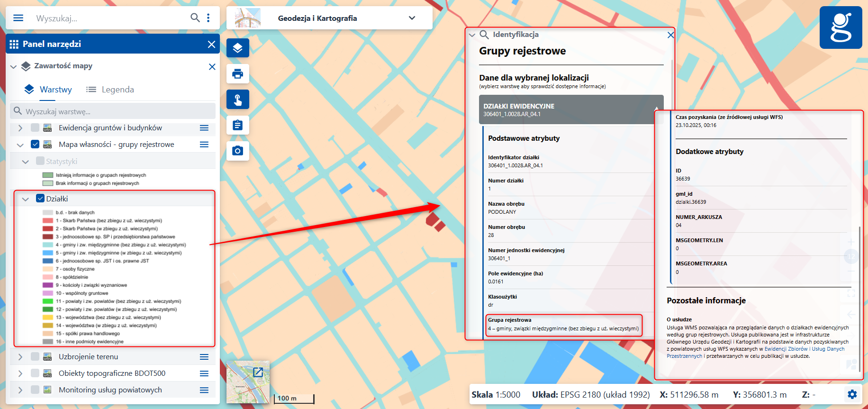
Task: Enable Ewidencja gruntów i budynków layer
Action: tap(35, 128)
